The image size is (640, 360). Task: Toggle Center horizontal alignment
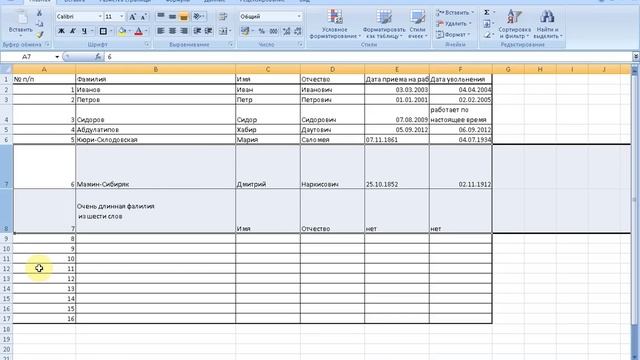click(172, 31)
